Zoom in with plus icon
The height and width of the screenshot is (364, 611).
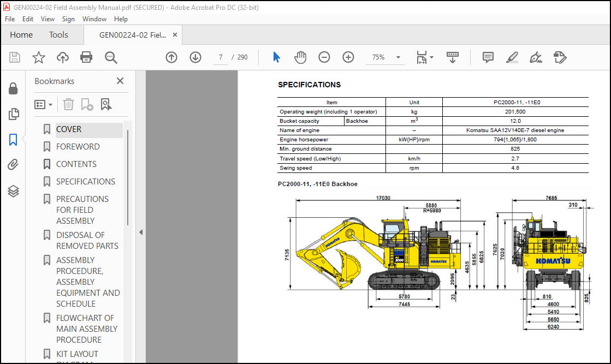pos(348,57)
